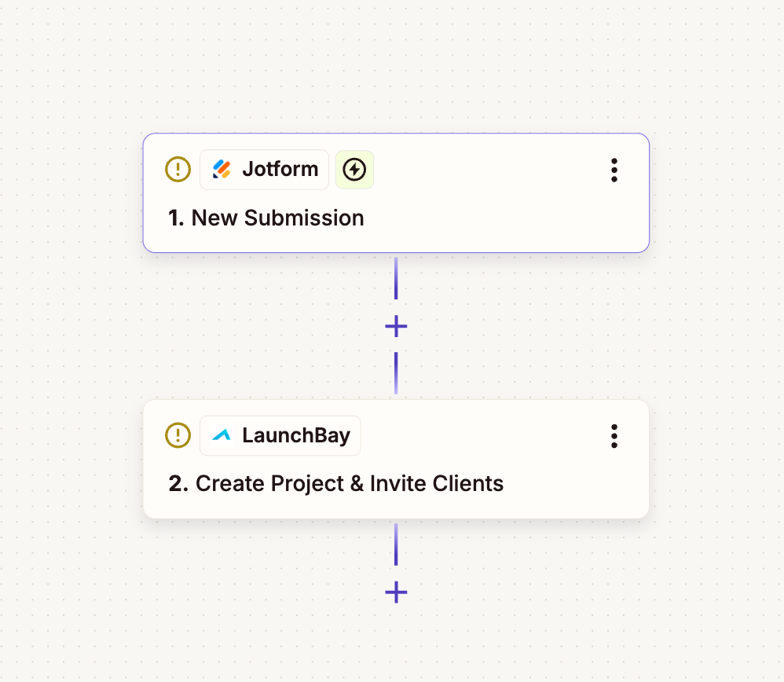Viewport: 784px width, 682px height.
Task: Select the New Submission trigger card
Action: [x=396, y=193]
